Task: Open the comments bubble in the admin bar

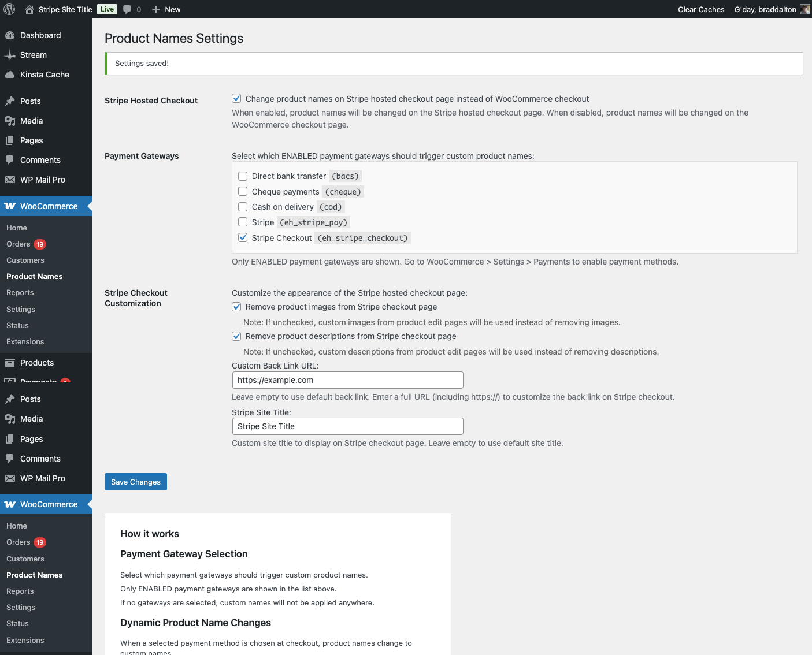Action: click(127, 9)
